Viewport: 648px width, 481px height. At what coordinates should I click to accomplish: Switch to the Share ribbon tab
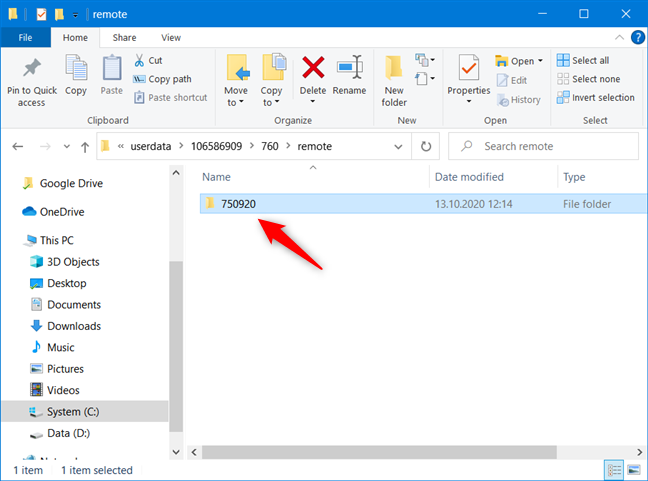tap(124, 38)
